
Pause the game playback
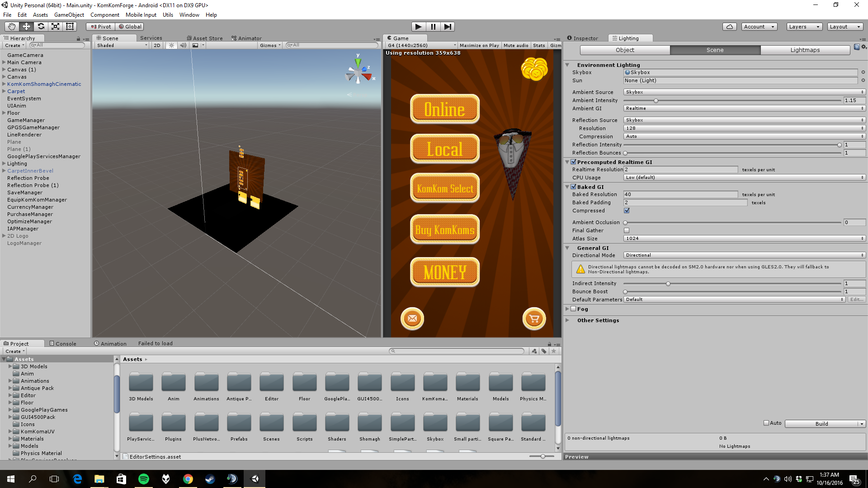[433, 27]
